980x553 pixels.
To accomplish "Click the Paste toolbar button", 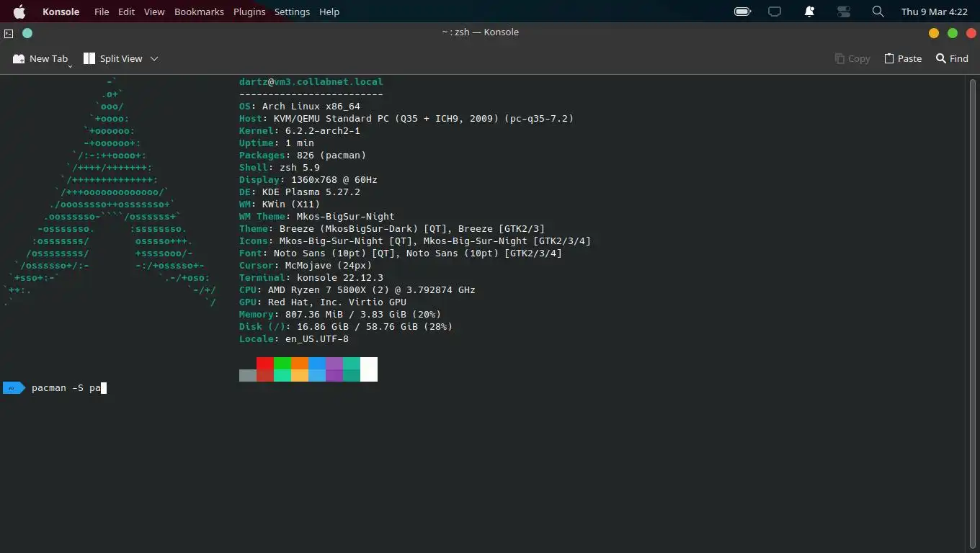I will coord(903,58).
